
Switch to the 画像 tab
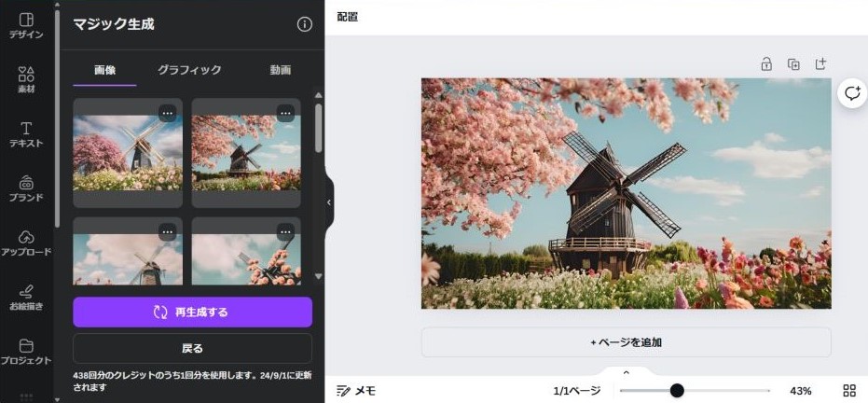tap(104, 70)
